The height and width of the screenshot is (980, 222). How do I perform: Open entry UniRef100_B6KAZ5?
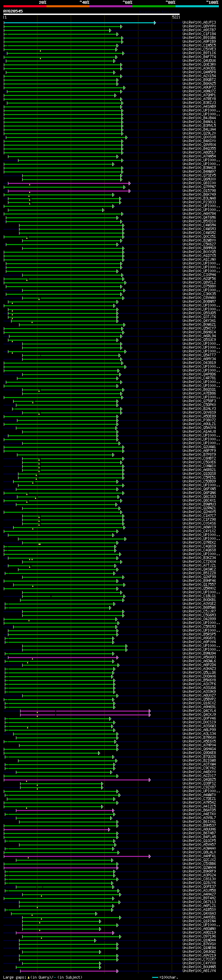[199, 83]
